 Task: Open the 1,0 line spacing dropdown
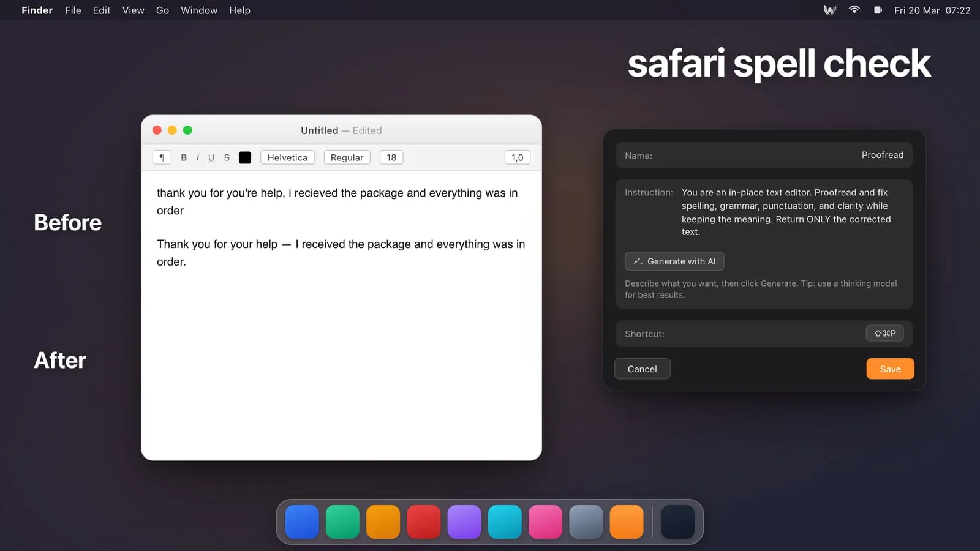pos(518,157)
